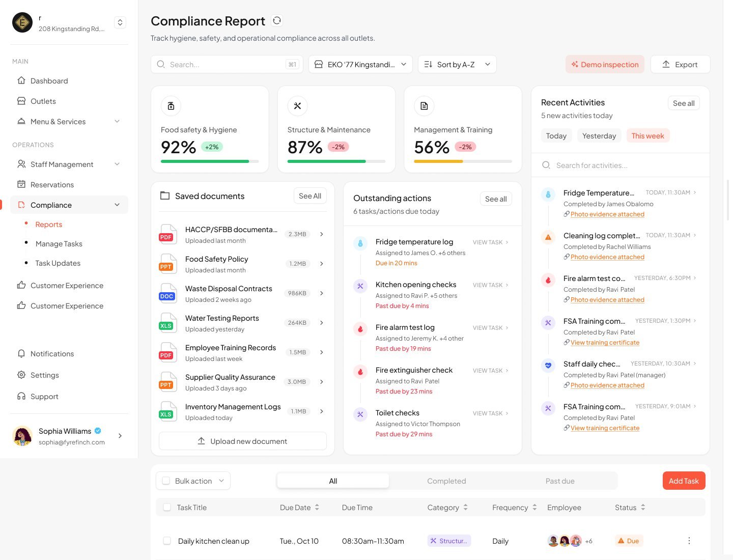Click the Search for activities field
Image resolution: width=733 pixels, height=560 pixels.
coord(620,165)
